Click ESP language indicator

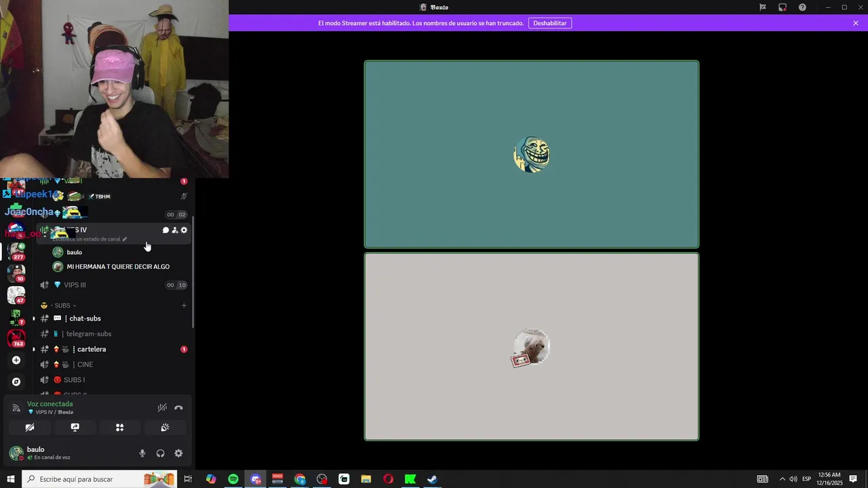(x=806, y=479)
